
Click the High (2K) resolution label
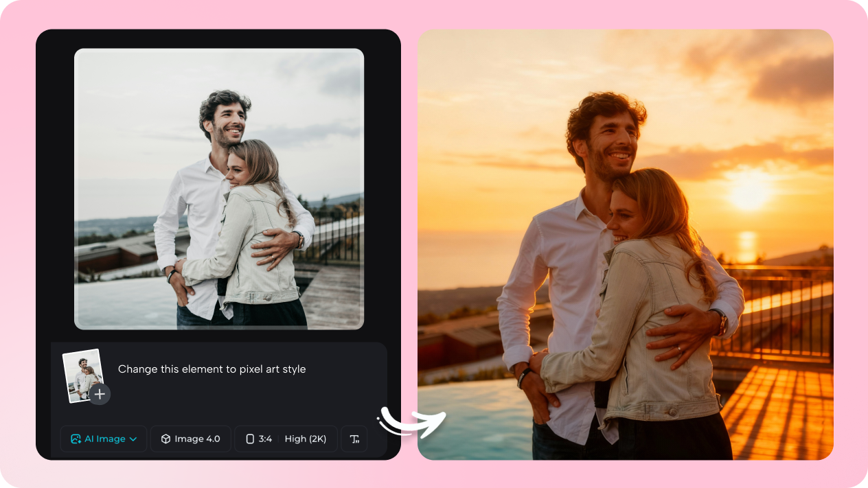pos(306,439)
